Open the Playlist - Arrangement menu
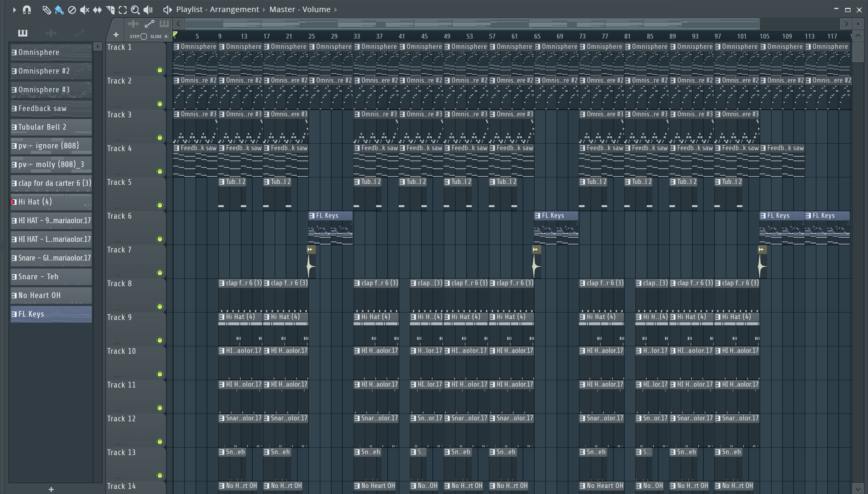 coord(217,10)
